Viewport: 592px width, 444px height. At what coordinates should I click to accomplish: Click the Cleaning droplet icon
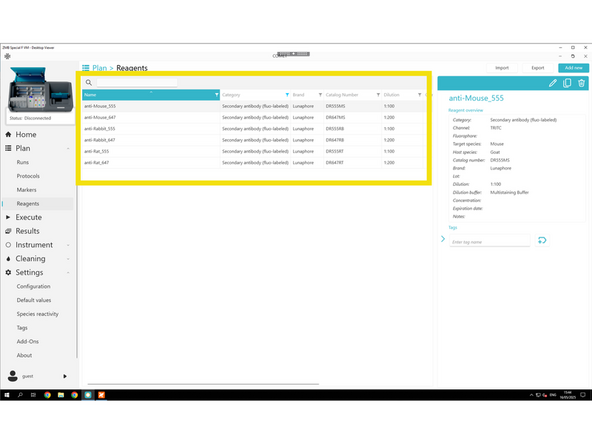click(8, 259)
